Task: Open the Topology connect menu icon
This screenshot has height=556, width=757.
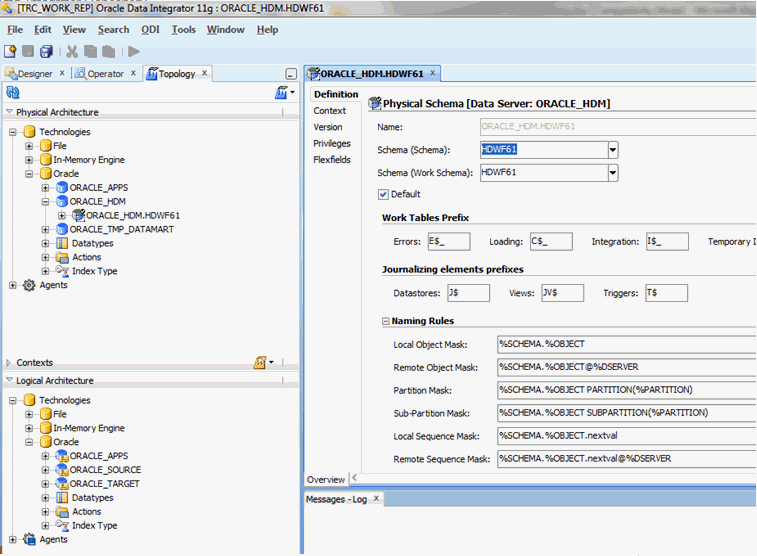Action: 283,92
